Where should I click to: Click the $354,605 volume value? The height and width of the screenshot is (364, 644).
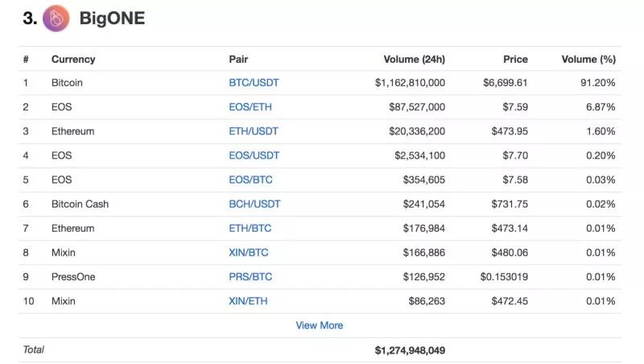coord(424,180)
